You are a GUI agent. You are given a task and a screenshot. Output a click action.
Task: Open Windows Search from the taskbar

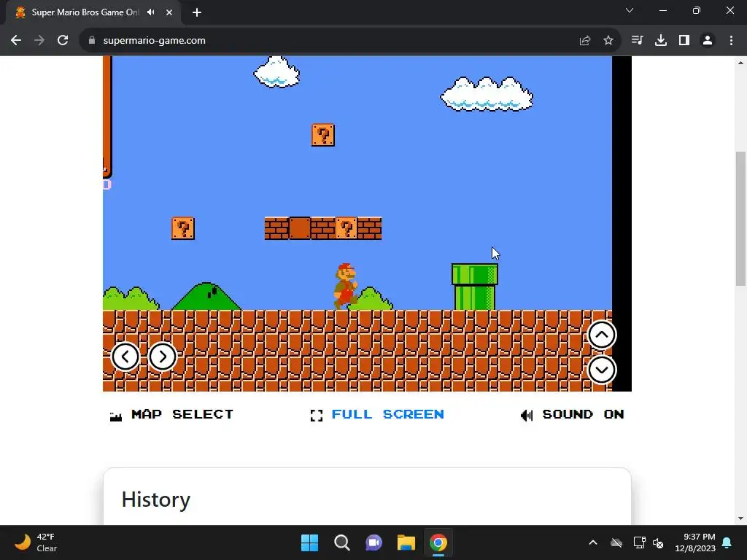click(342, 542)
